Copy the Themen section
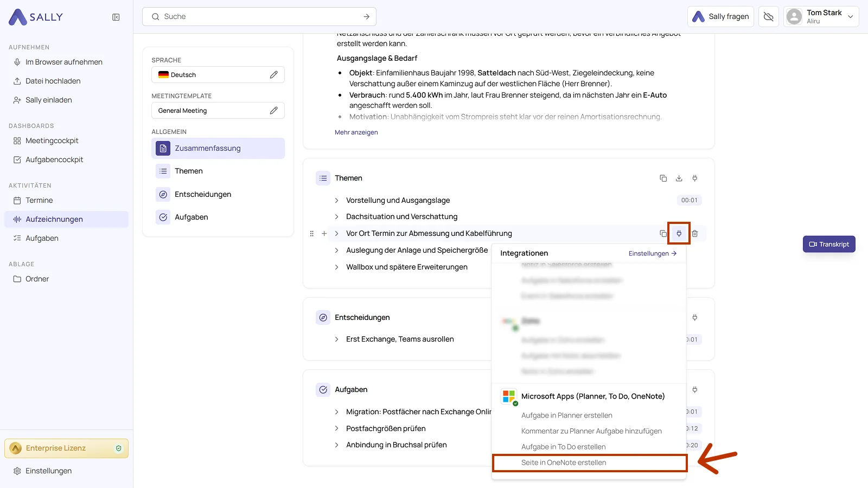Screen dimensions: 868x488 [663, 178]
